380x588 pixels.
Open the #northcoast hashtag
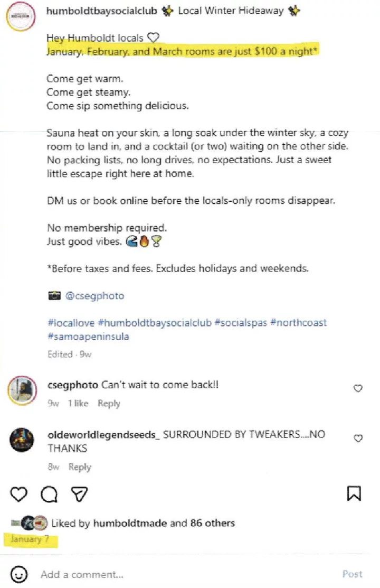click(299, 322)
